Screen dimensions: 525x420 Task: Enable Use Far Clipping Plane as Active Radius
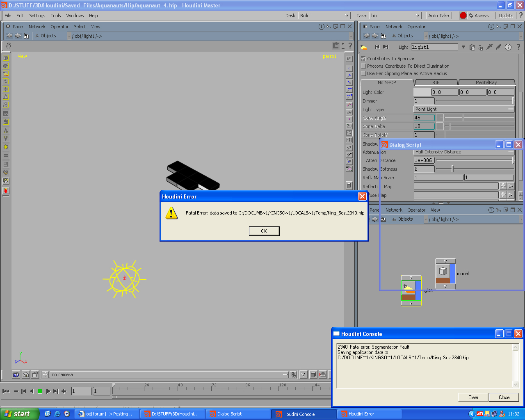pyautogui.click(x=363, y=73)
